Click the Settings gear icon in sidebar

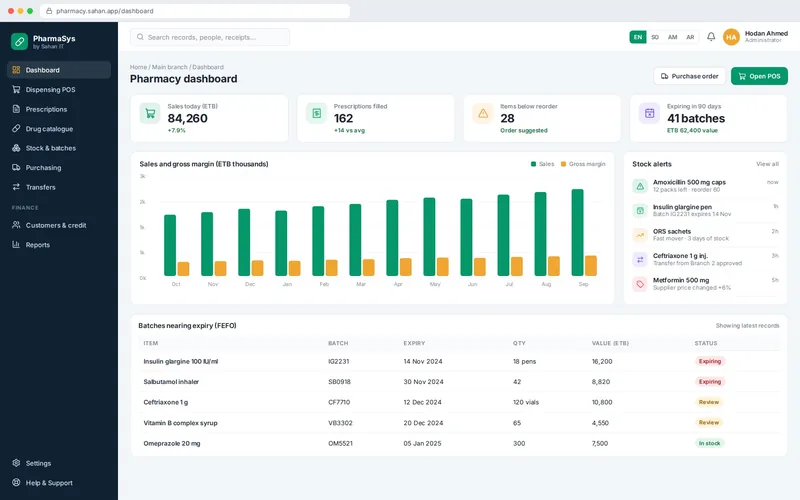point(16,463)
